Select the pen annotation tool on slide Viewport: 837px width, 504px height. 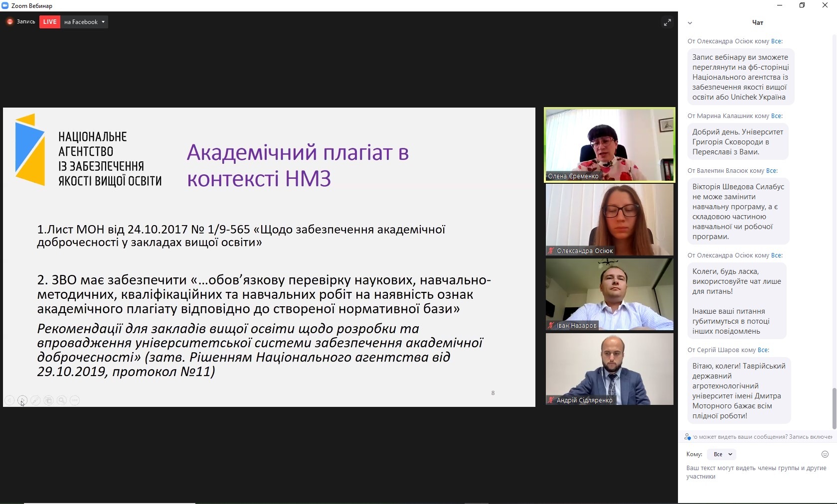click(35, 400)
